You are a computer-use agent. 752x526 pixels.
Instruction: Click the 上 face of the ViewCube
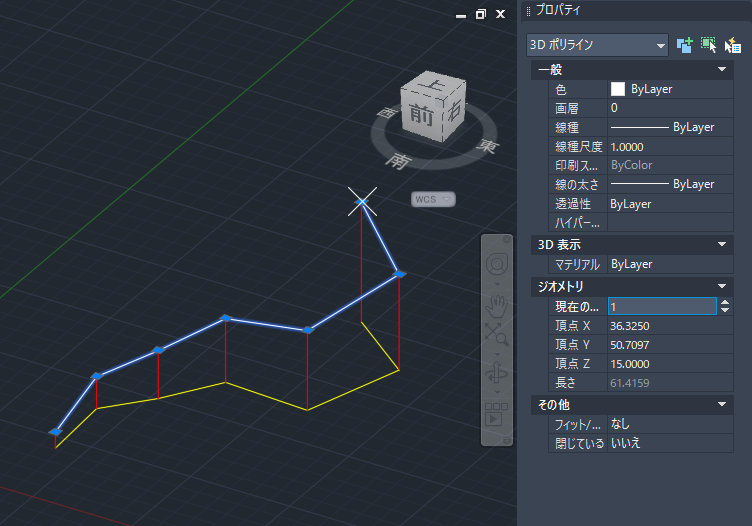point(428,87)
